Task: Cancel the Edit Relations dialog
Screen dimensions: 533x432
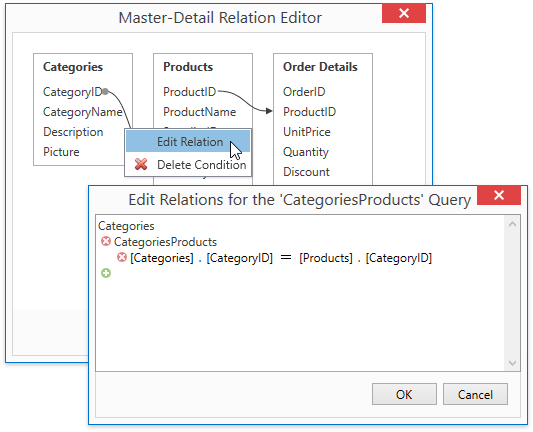Action: pos(475,394)
